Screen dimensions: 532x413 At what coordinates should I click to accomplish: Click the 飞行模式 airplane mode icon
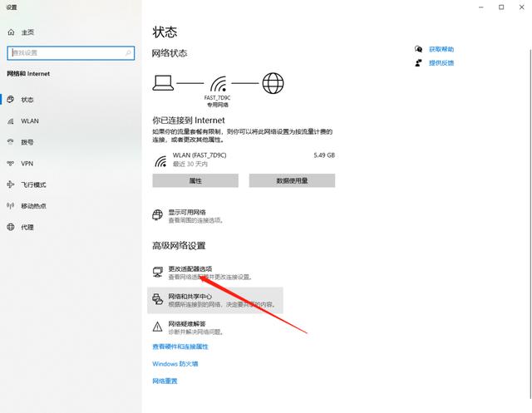point(11,184)
